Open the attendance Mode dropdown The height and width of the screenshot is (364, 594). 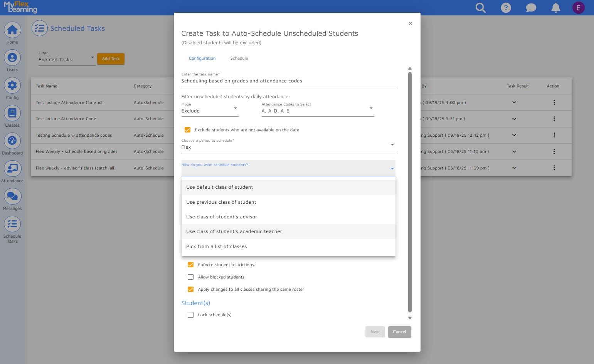(210, 111)
